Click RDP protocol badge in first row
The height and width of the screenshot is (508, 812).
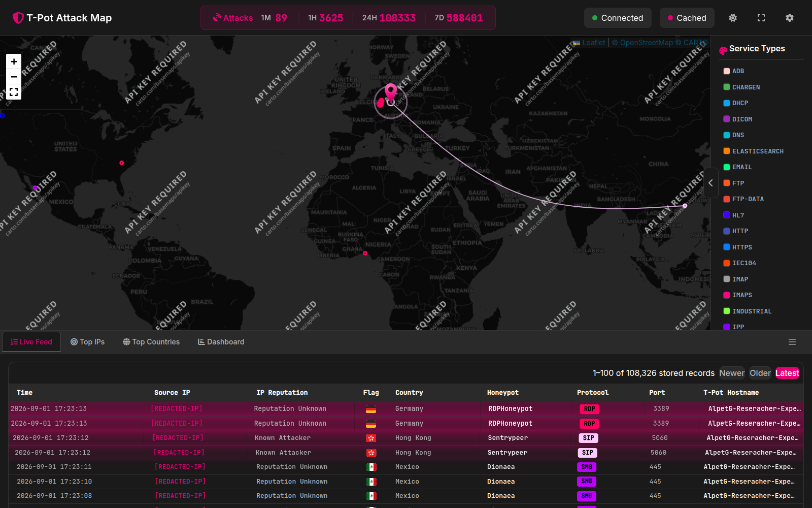click(589, 409)
